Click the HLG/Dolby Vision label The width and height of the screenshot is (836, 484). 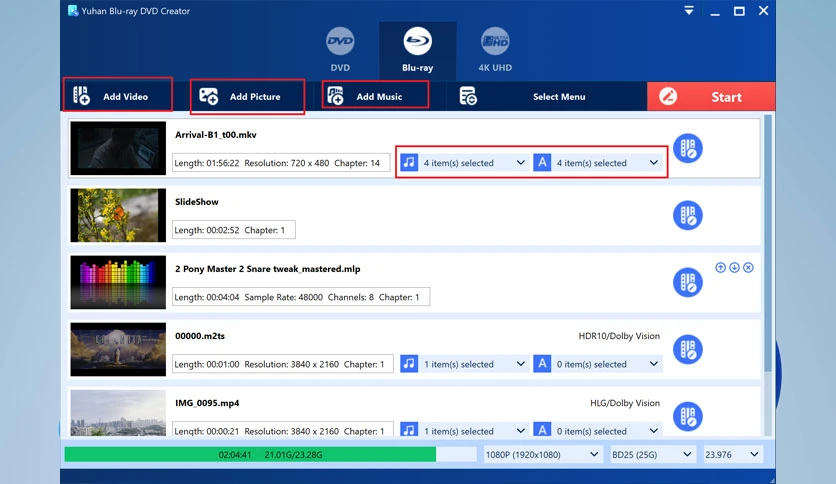pyautogui.click(x=625, y=404)
